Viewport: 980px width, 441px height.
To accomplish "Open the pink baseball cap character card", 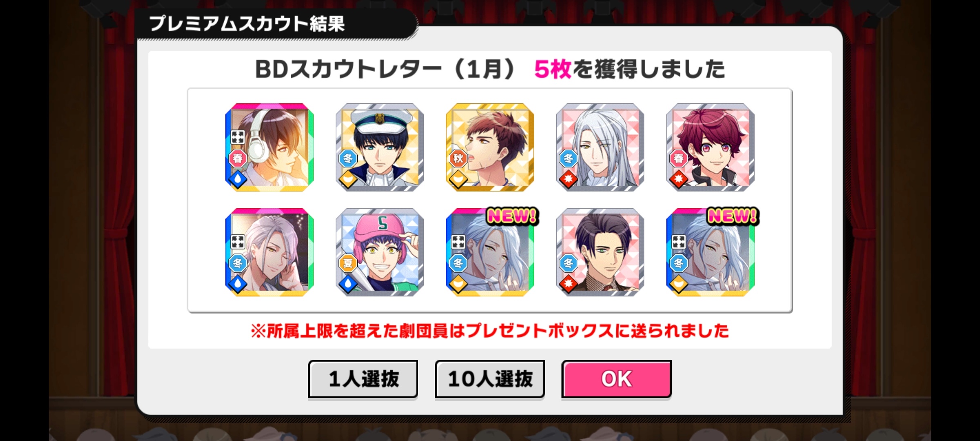I will [380, 252].
